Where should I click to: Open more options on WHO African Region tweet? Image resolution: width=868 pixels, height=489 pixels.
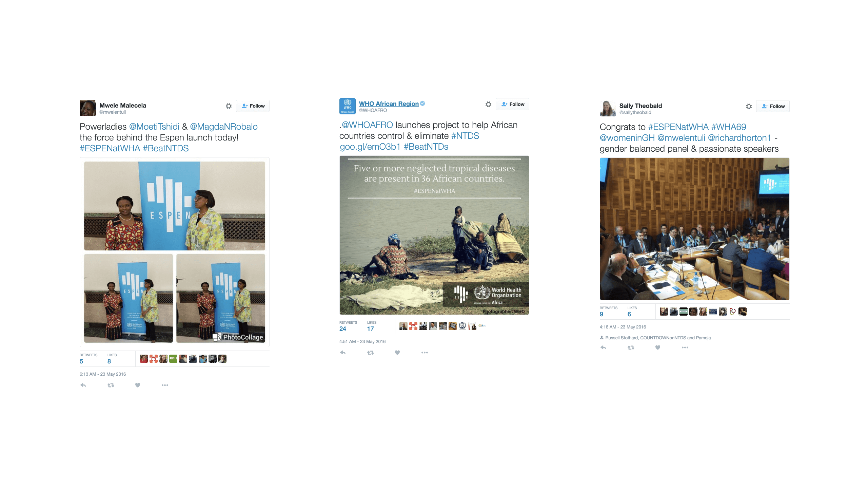425,352
